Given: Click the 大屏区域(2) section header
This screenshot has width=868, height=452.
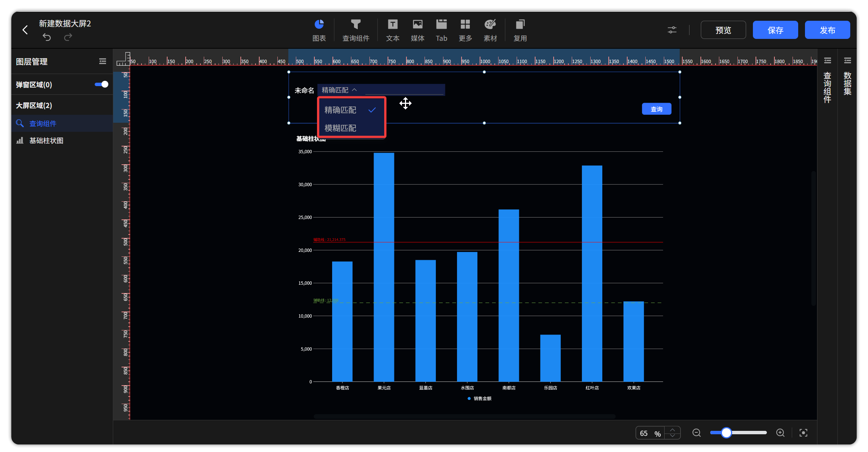Looking at the screenshot, I should point(34,105).
